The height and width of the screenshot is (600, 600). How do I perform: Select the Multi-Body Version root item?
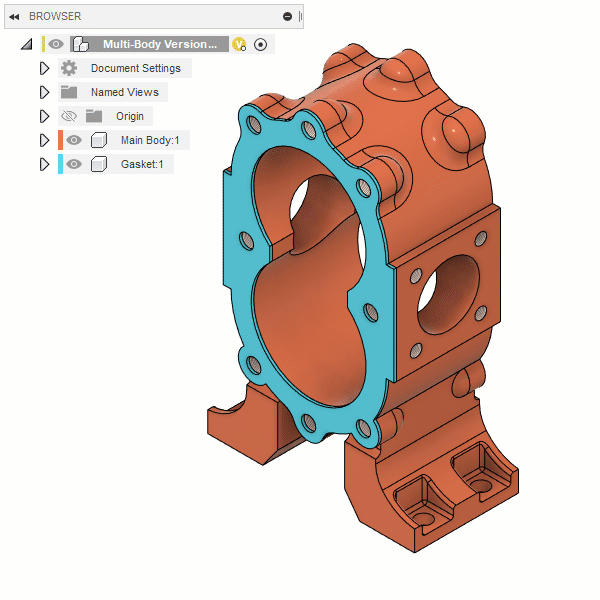pyautogui.click(x=160, y=44)
